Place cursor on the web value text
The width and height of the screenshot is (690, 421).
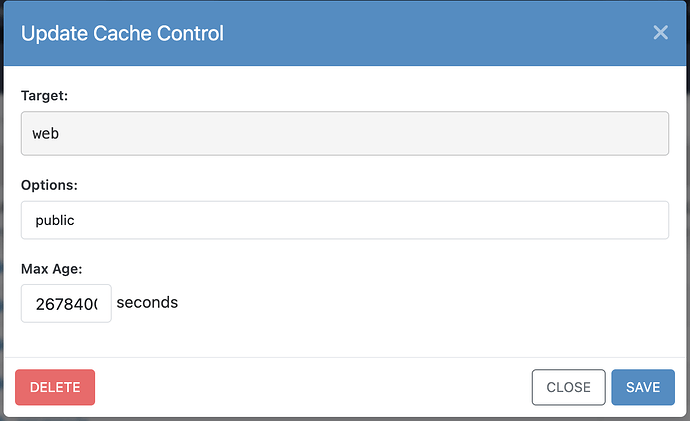tap(46, 133)
